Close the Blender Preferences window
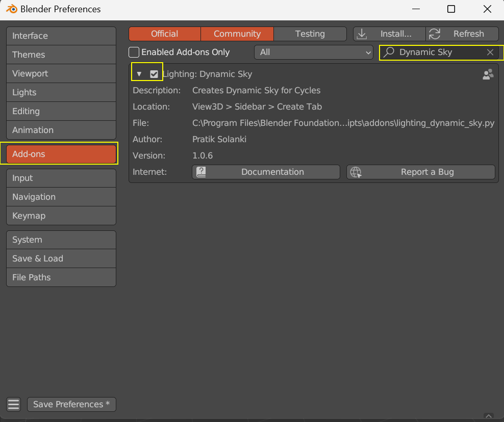This screenshot has width=504, height=422. pos(487,9)
